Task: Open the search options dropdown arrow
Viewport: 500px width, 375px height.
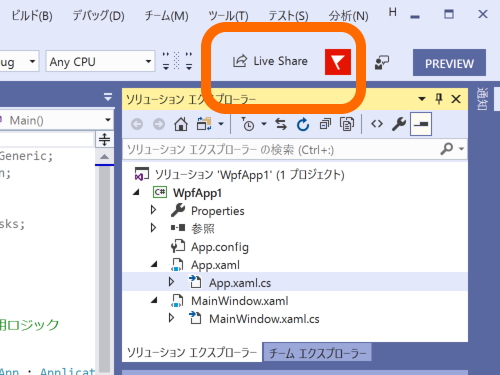Action: pyautogui.click(x=461, y=149)
